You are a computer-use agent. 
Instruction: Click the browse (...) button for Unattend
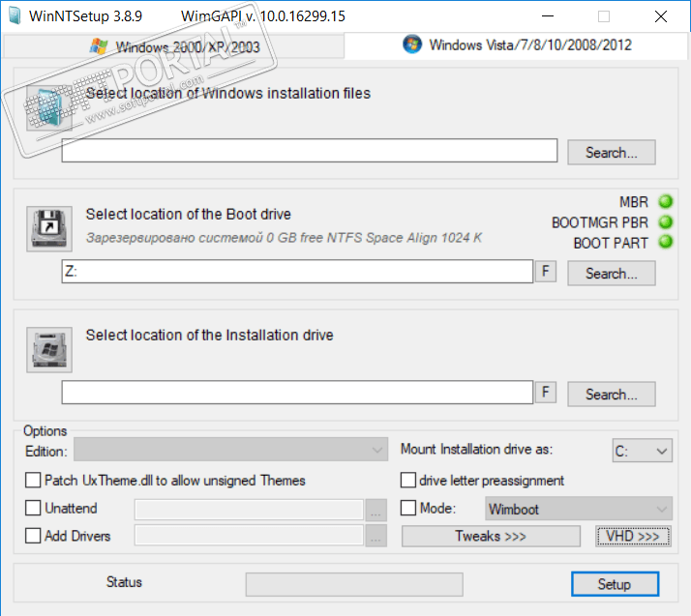tap(376, 510)
